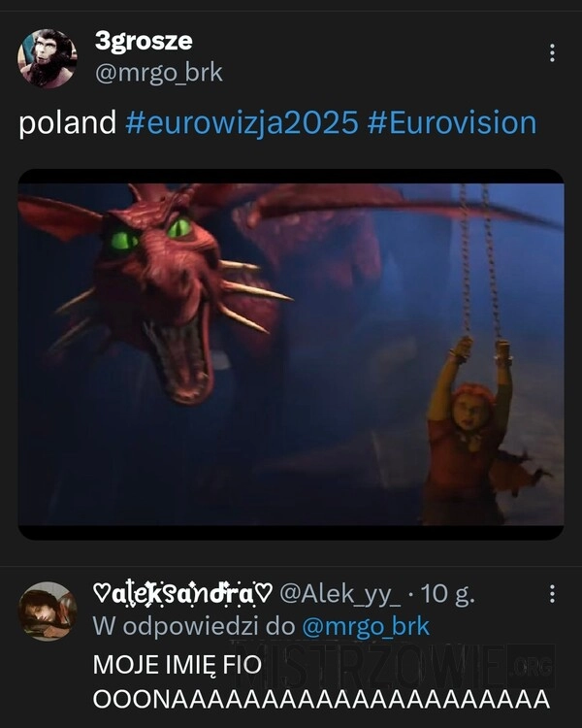
Task: Open the @Alek_yy_ handle
Action: (340, 594)
